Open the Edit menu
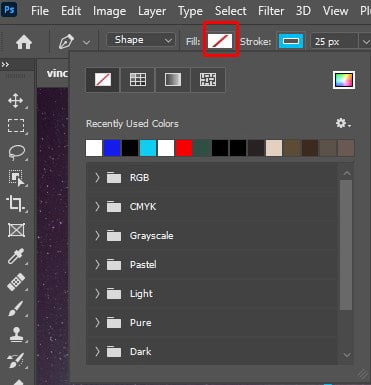The height and width of the screenshot is (385, 371). tap(71, 11)
